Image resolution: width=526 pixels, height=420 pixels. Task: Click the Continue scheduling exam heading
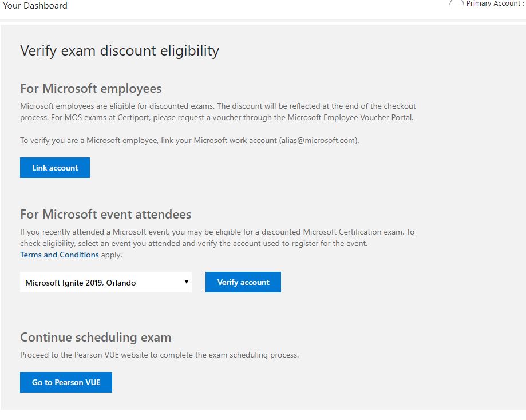[96, 337]
